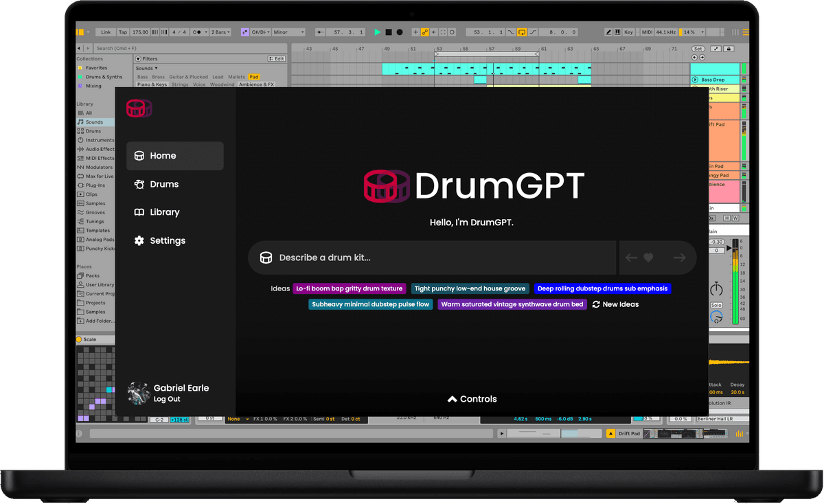Click the re-enable automation arrow icon
Image resolution: width=824 pixels, height=504 pixels.
pos(434,32)
